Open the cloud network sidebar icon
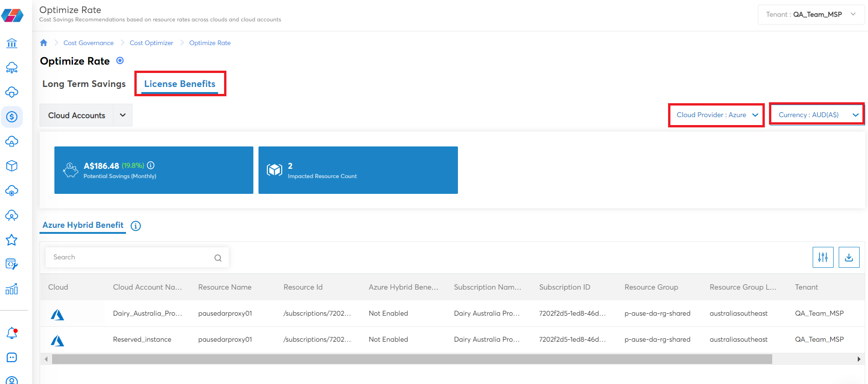The image size is (868, 384). coord(12,68)
